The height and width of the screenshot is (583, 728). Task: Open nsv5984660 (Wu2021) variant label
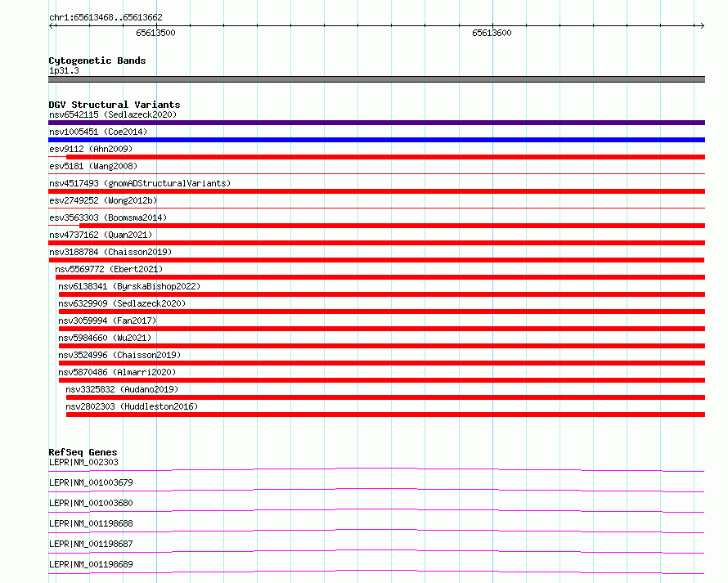(105, 338)
